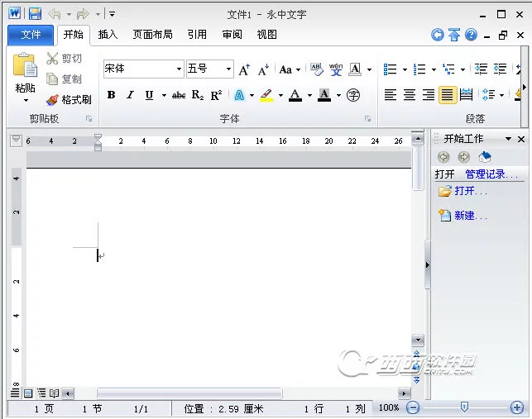532x419 pixels.
Task: Select Justify paragraph alignment
Action: tap(448, 94)
